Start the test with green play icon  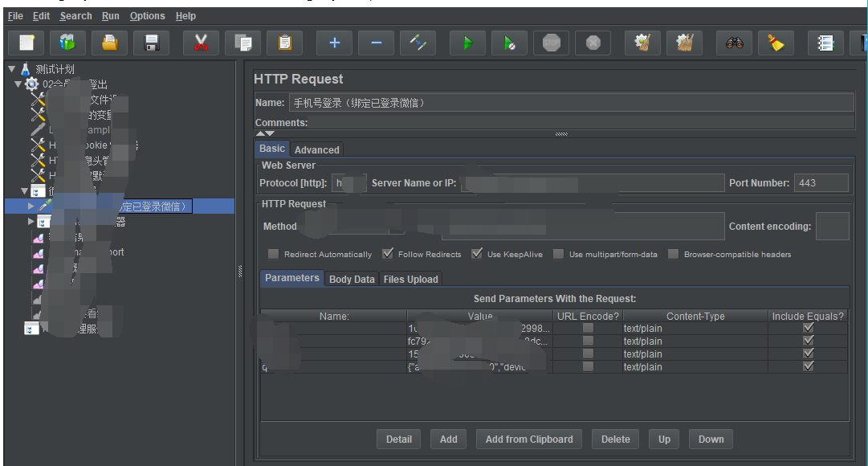(468, 43)
